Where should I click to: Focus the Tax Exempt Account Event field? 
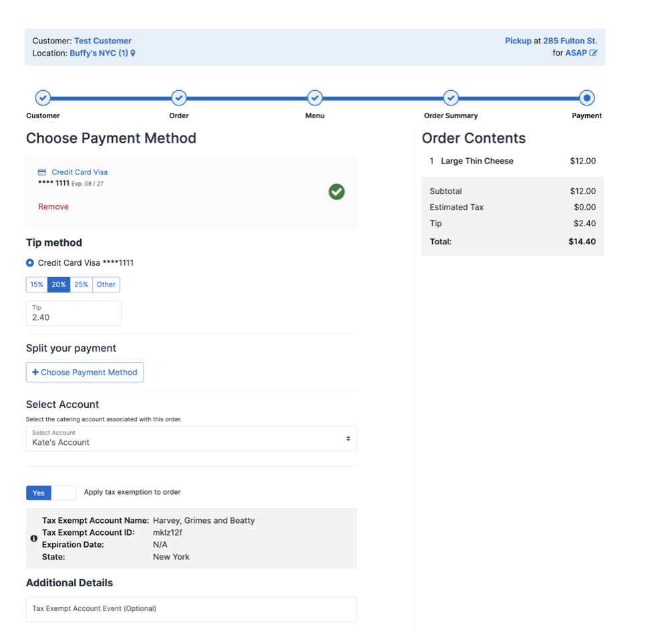point(191,610)
